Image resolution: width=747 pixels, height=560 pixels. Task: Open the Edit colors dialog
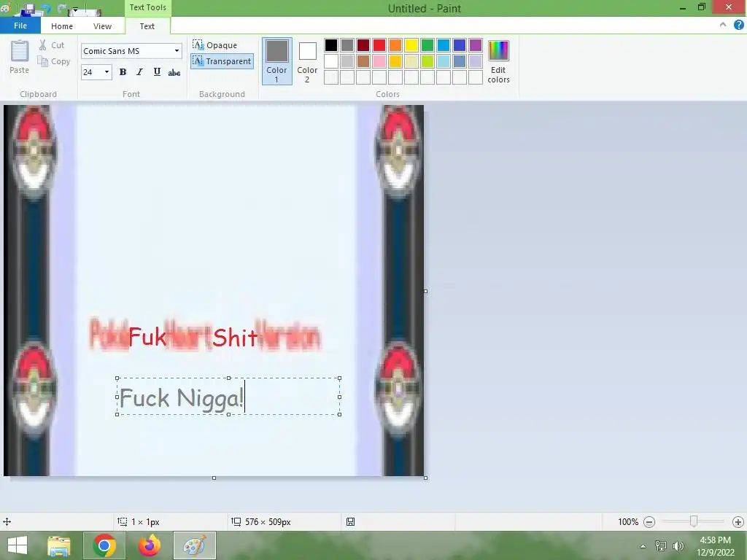(498, 62)
